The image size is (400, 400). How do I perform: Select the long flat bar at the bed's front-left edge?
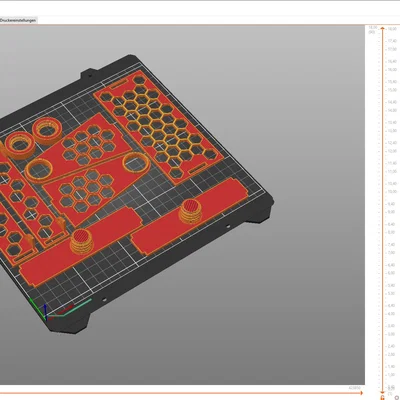(80, 247)
